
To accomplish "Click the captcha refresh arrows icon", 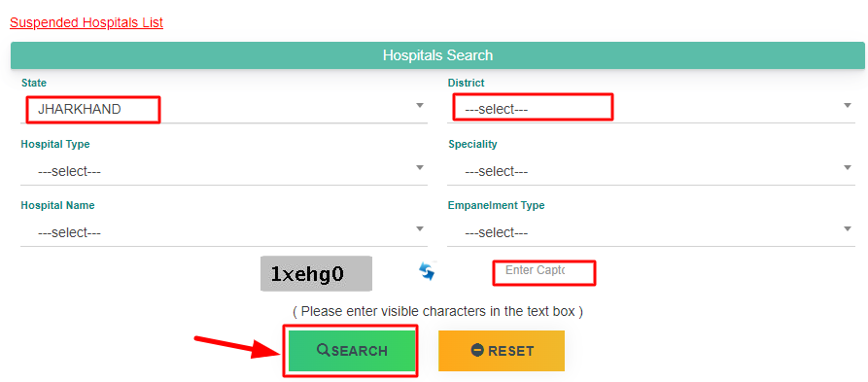I will (427, 271).
